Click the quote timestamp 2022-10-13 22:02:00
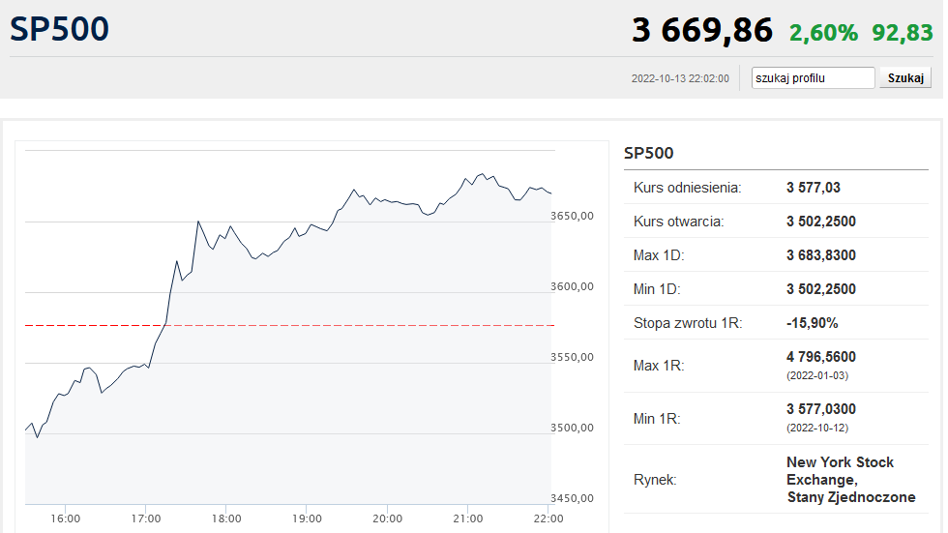The image size is (948, 533). click(x=680, y=78)
